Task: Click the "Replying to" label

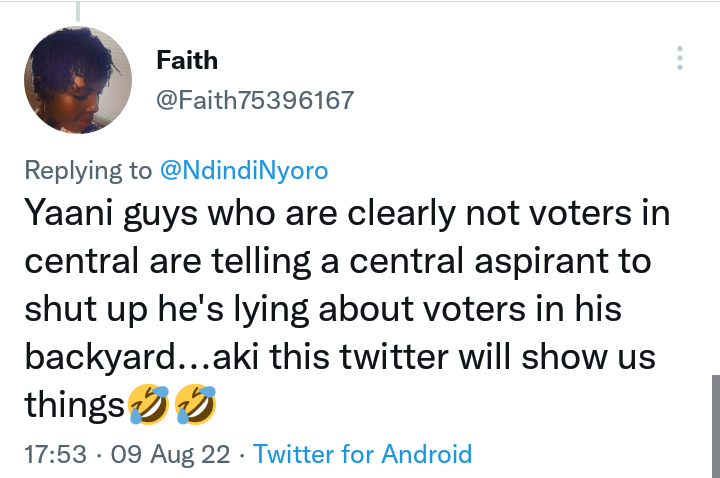Action: (88, 170)
